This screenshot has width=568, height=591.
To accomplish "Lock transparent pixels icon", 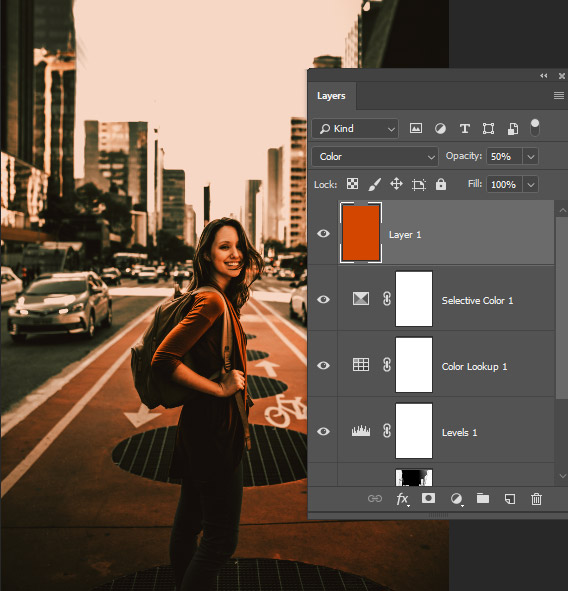I will (x=352, y=184).
